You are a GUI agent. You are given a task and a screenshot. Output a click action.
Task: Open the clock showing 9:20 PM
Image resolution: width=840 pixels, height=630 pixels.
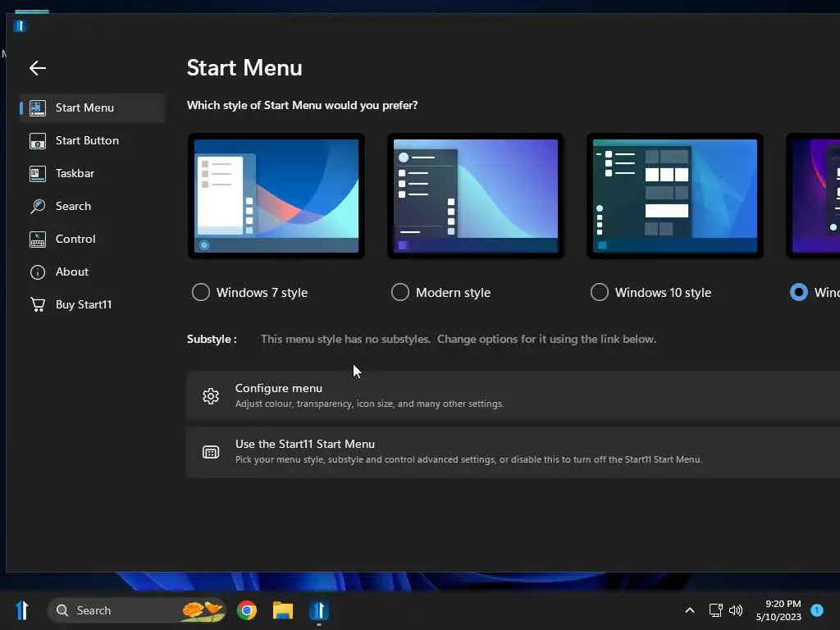778,610
